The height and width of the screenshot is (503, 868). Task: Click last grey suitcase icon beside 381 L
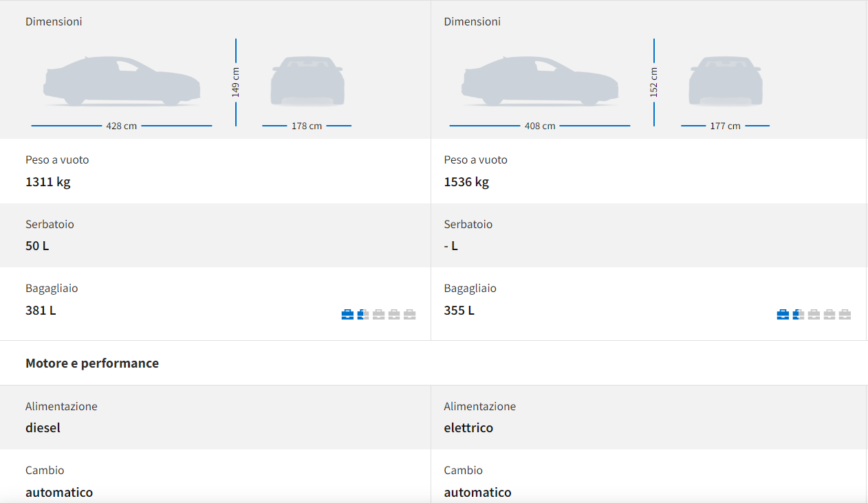click(x=410, y=315)
